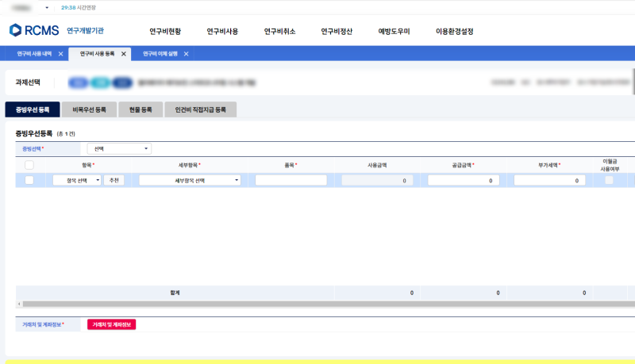Click the 품목 column header
Viewport: 635px width, 364px height.
coord(291,165)
